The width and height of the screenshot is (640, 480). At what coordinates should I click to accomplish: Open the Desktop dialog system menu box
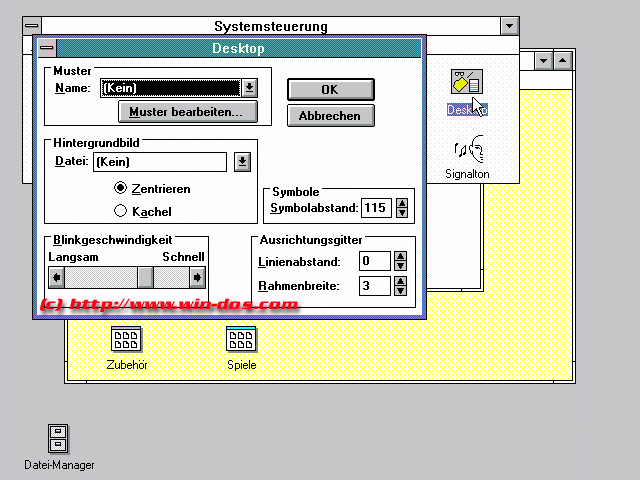[46, 48]
